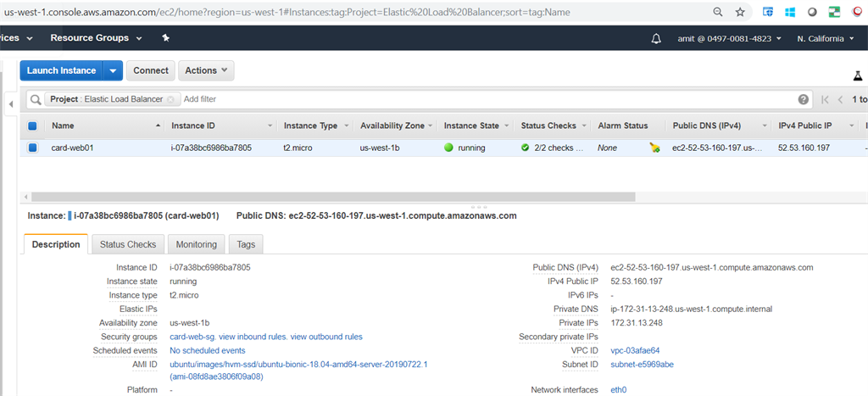Select the i-07a38bc6986ba7805 table cell

tap(211, 148)
